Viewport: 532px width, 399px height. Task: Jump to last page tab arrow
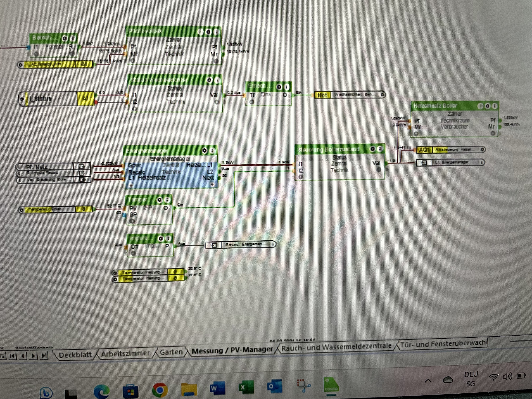click(x=44, y=355)
